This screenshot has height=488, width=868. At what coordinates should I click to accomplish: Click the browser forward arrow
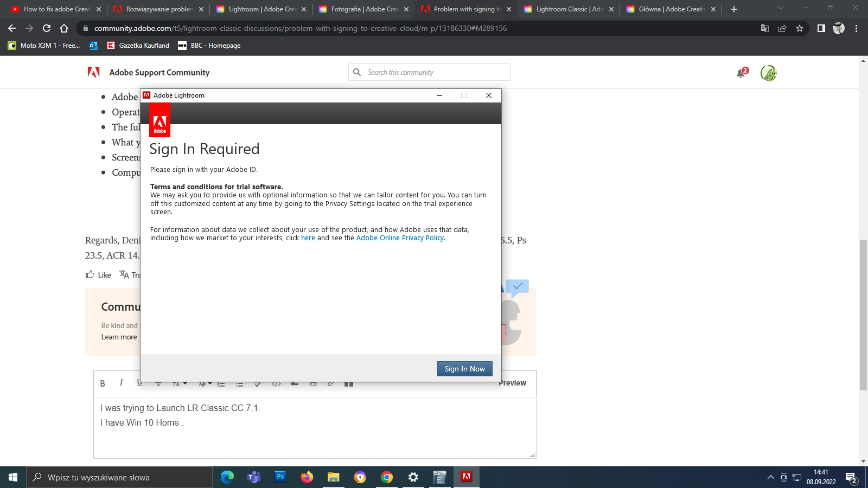(x=29, y=28)
